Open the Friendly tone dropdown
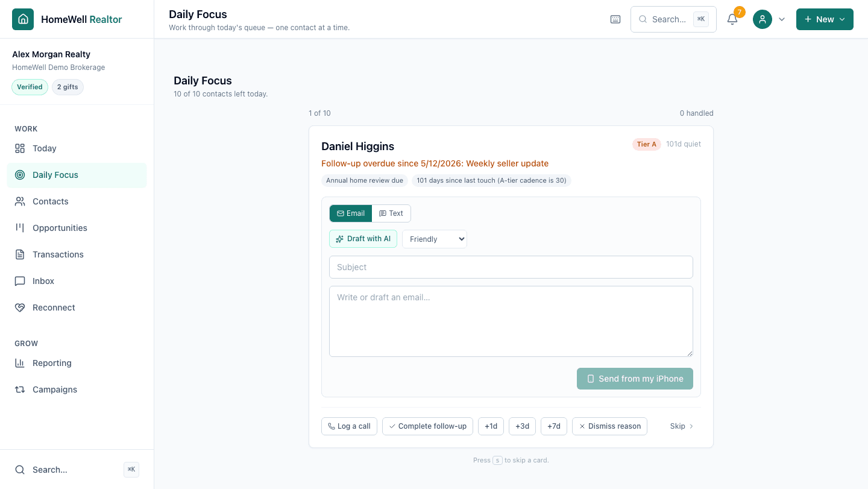Screen dimensions: 868x489 pos(435,239)
